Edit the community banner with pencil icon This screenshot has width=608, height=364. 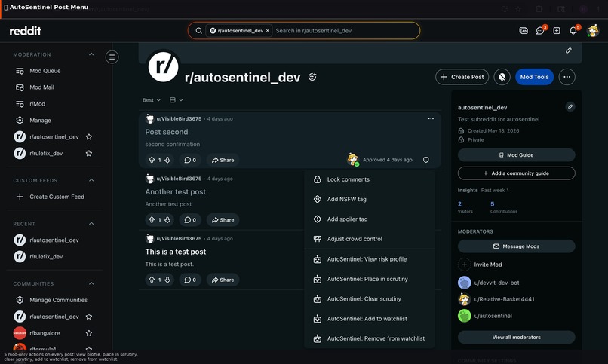pyautogui.click(x=568, y=50)
